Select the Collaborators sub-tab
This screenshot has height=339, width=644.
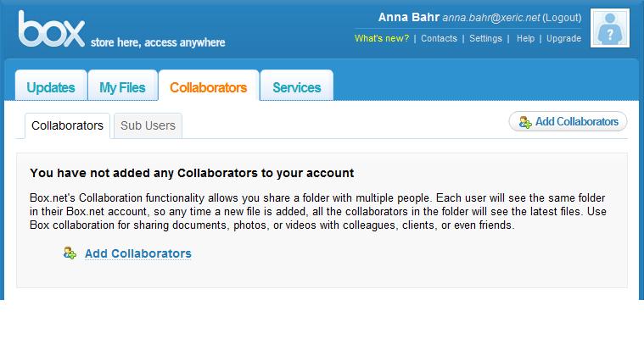pos(67,125)
